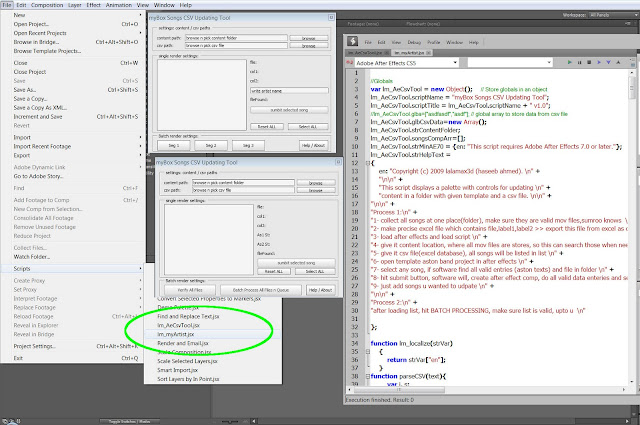Click the code editor vertical scrollbar thumb

tap(632, 87)
